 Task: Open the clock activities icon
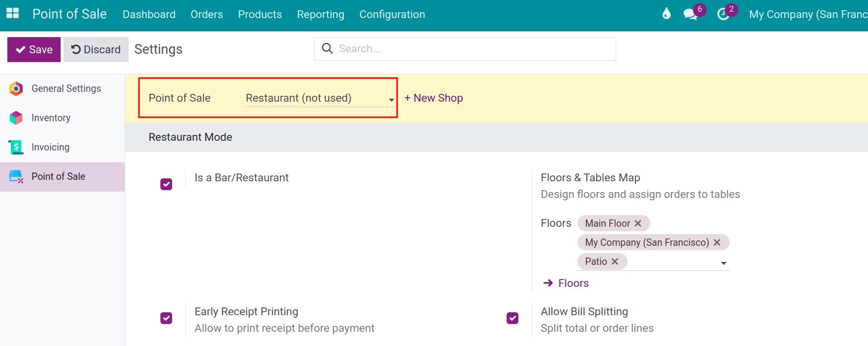click(x=723, y=14)
